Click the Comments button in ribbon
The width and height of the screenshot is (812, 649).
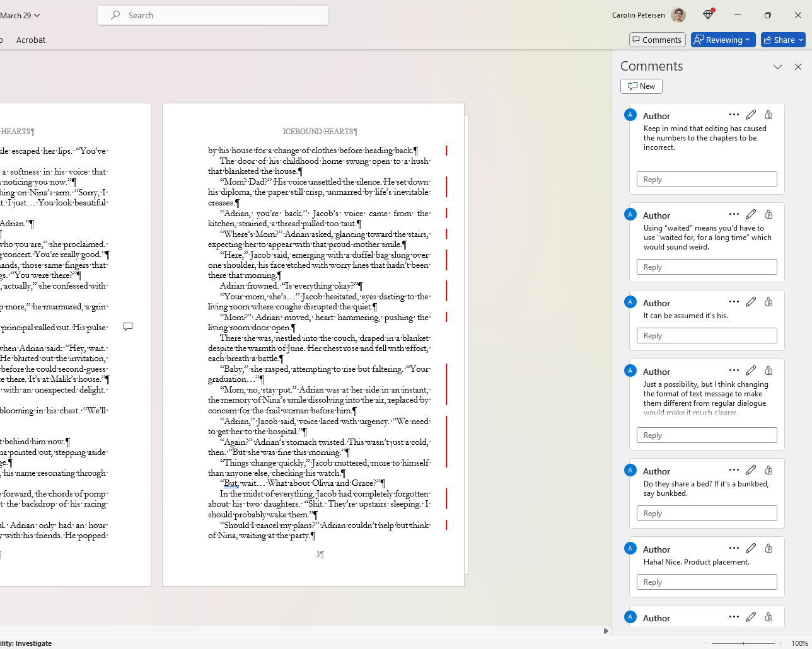point(658,40)
